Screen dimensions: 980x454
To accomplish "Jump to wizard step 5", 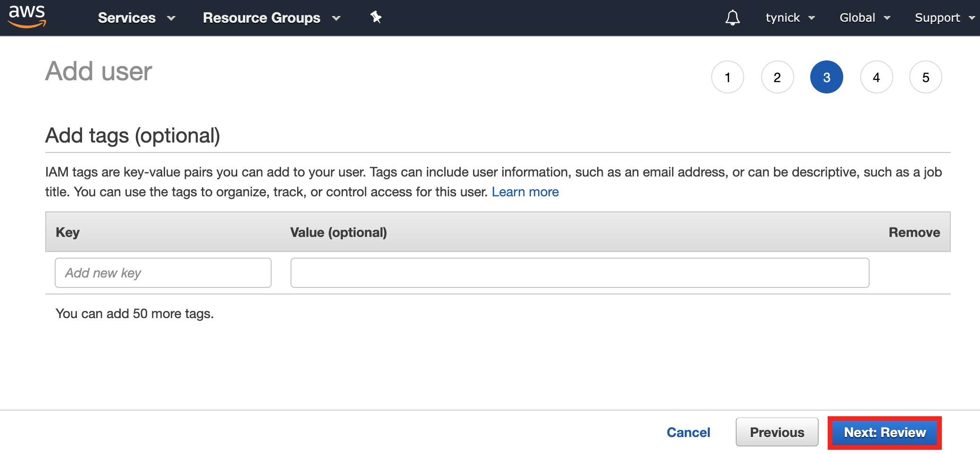I will click(x=926, y=77).
